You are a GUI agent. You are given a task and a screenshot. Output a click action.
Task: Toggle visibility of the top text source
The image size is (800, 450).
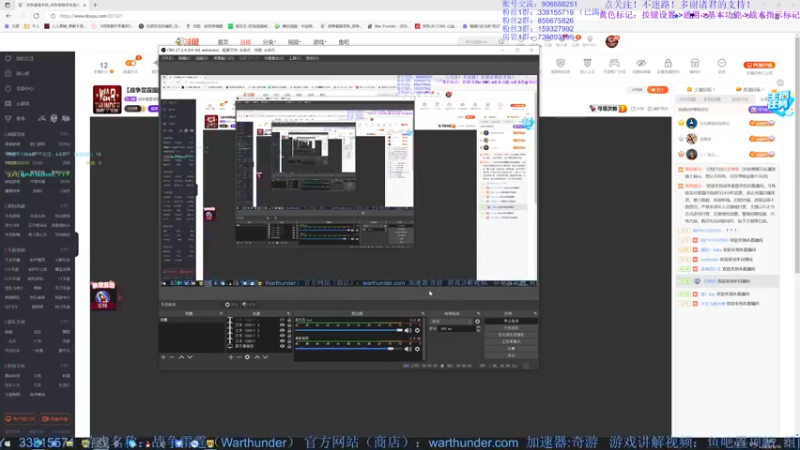(282, 320)
